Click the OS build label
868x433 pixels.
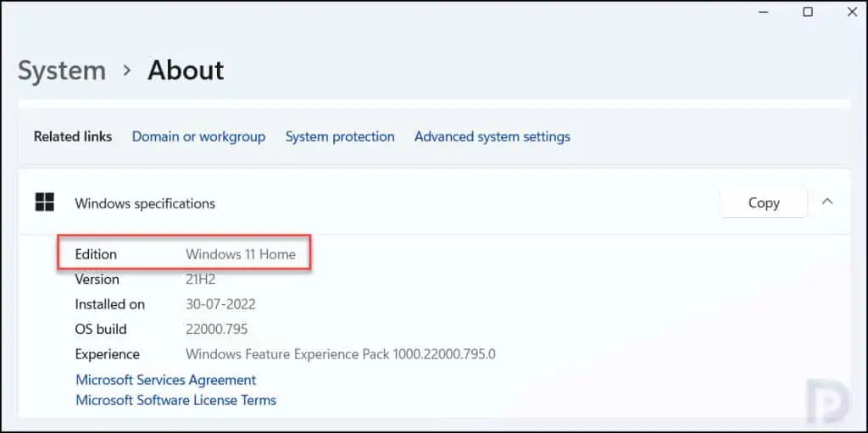pyautogui.click(x=101, y=330)
